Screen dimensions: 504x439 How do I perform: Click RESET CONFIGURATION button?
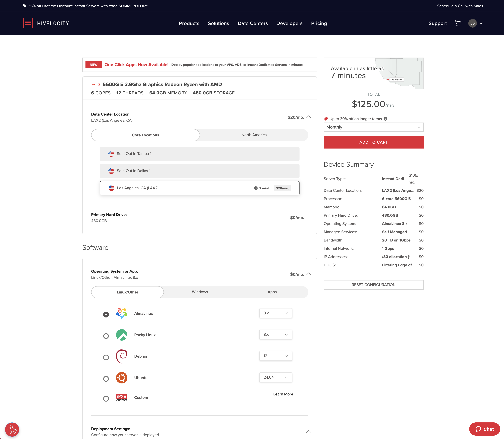pyautogui.click(x=374, y=285)
